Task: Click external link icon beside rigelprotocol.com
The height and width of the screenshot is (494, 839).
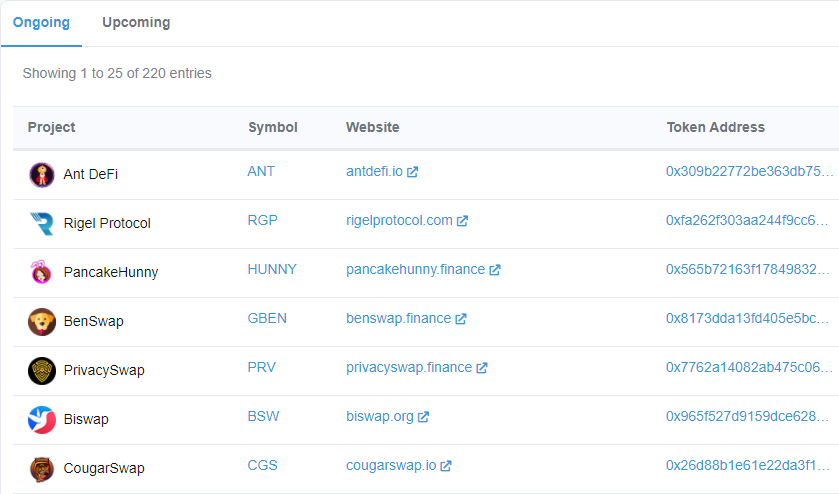Action: point(462,221)
